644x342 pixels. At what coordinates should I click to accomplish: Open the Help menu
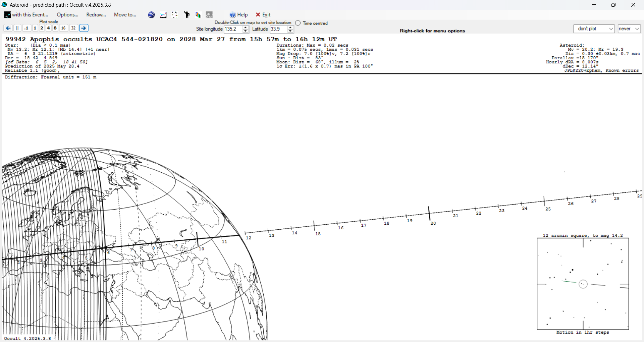[239, 15]
